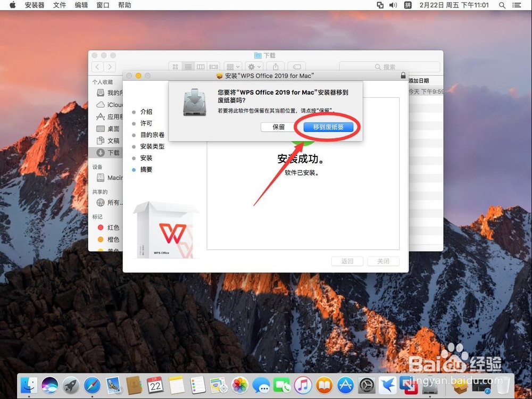Open Contacts from the Dock
The height and width of the screenshot is (399, 532).
coord(134,385)
